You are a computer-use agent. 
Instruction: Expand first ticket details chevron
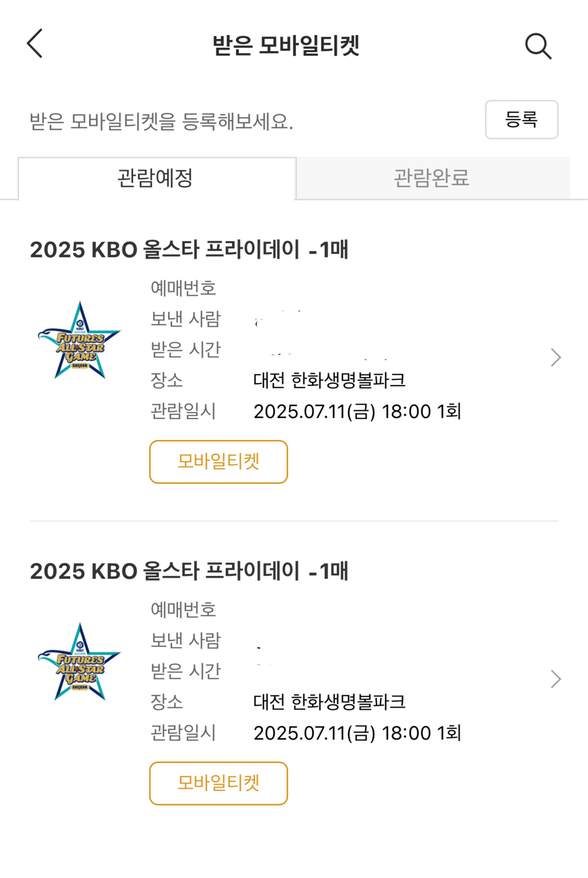coord(556,357)
